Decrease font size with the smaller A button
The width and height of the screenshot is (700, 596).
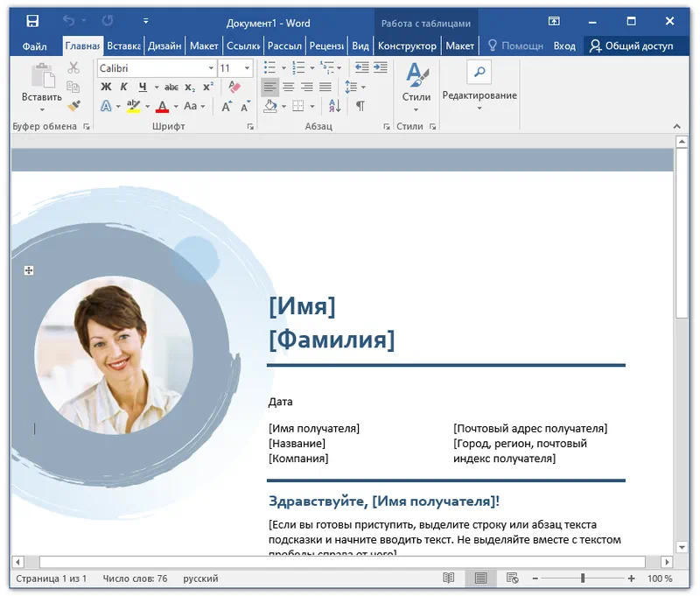pyautogui.click(x=245, y=106)
